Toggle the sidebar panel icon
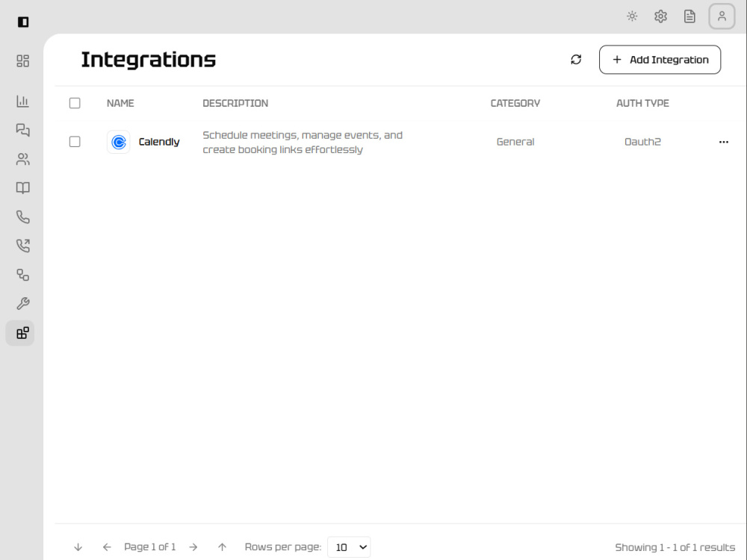Screen dimensions: 747x560 pos(23,22)
